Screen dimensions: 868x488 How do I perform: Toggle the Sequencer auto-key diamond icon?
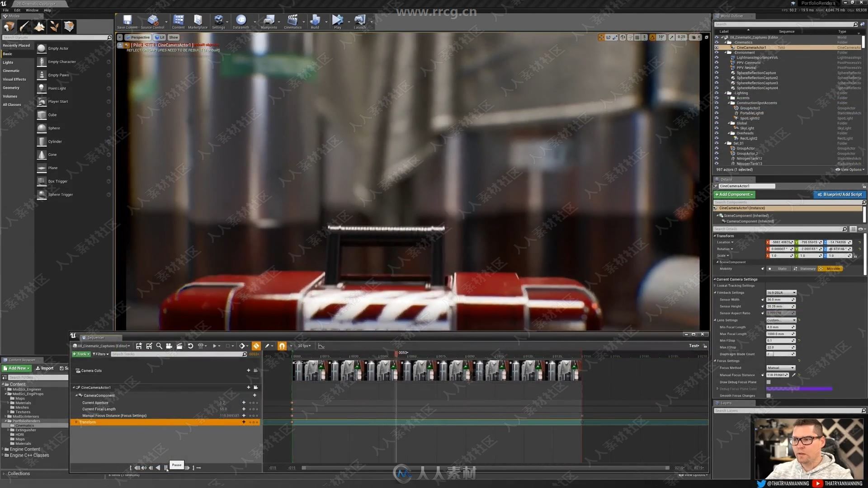tap(256, 346)
